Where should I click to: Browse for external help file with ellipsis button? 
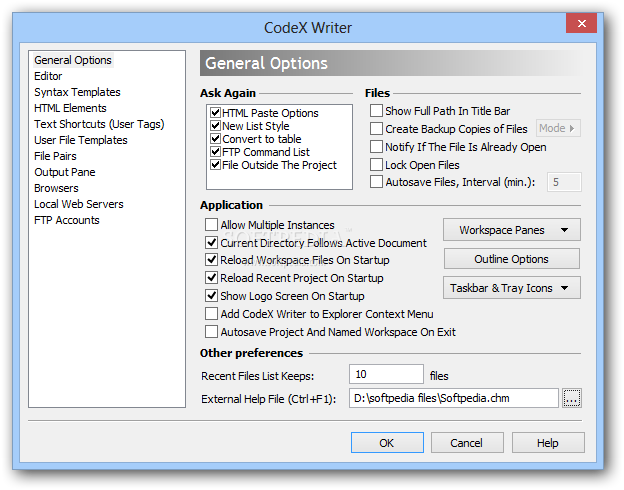point(572,398)
